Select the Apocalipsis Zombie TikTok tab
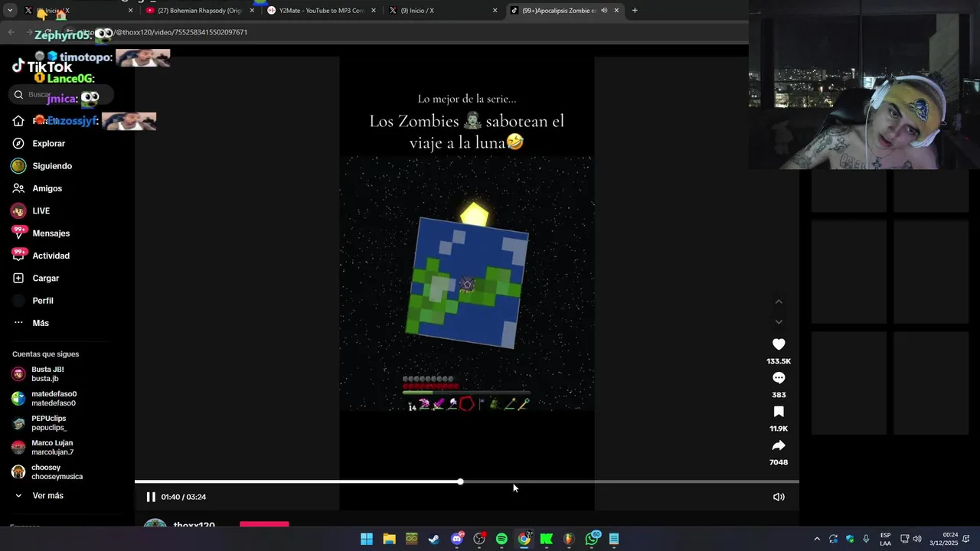This screenshot has height=551, width=980. (559, 11)
